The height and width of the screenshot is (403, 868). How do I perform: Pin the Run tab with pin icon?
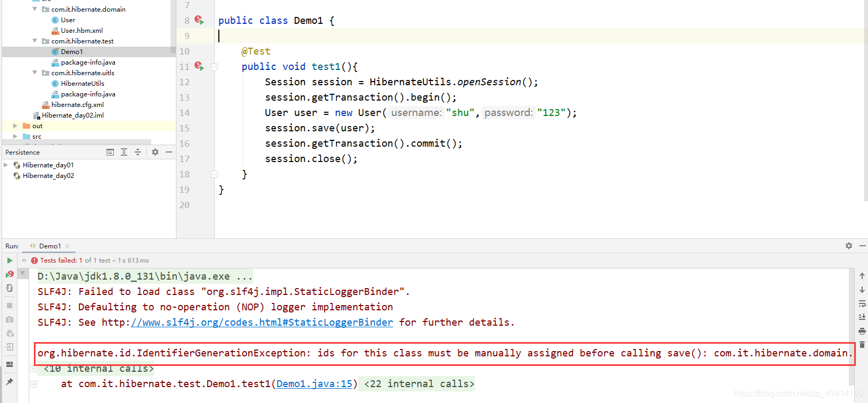[x=10, y=381]
